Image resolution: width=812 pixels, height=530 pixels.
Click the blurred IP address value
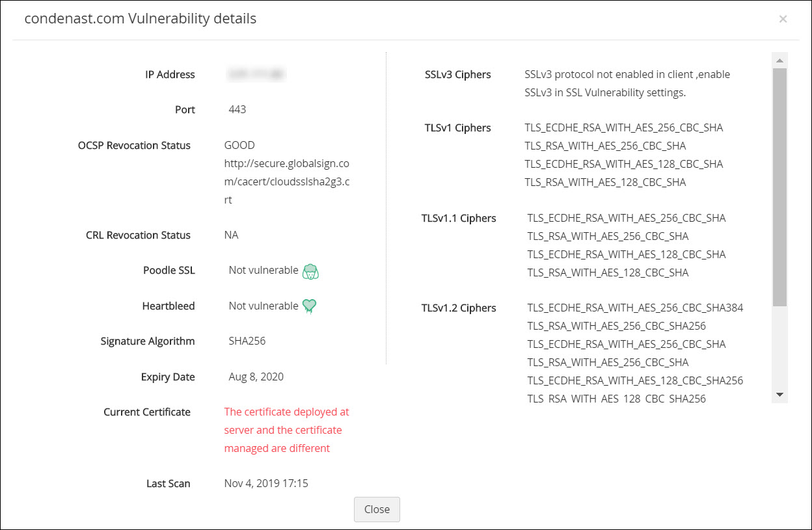(x=256, y=75)
